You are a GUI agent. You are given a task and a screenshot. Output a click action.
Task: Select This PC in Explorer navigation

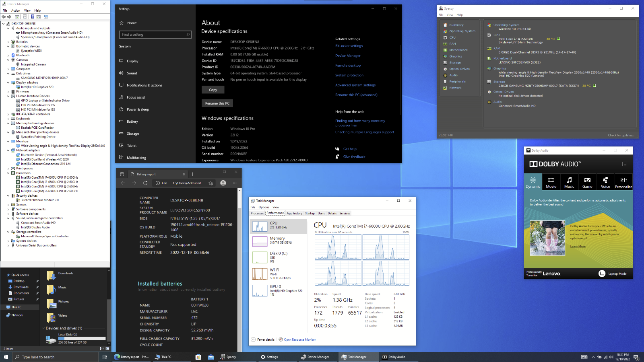tap(16, 307)
